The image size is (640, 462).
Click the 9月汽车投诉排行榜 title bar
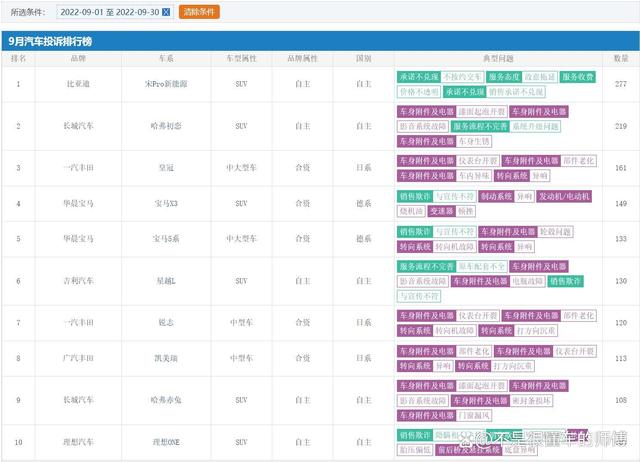320,41
